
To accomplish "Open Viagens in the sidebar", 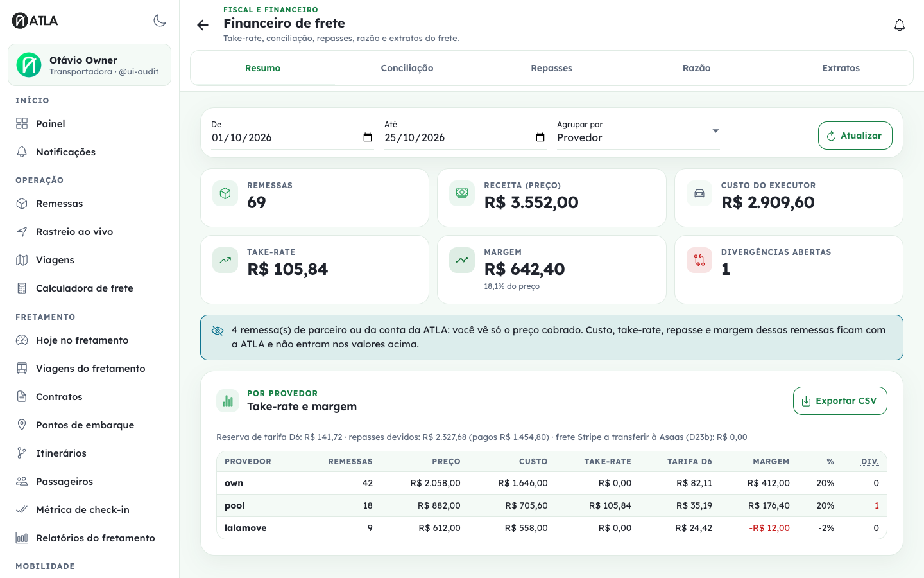I will [x=89, y=260].
